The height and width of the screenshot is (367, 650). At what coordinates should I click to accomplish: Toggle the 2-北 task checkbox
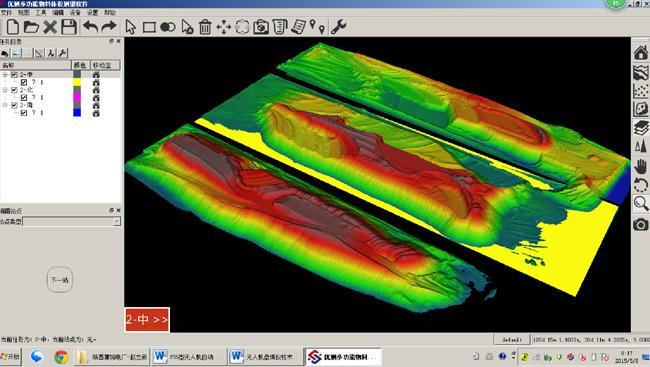point(14,90)
